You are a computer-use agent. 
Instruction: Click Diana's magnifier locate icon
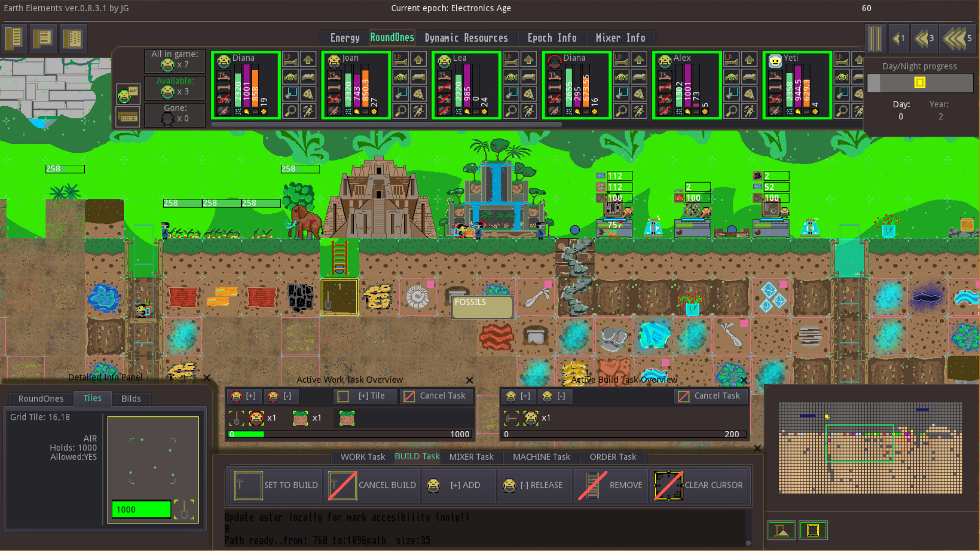coord(290,111)
